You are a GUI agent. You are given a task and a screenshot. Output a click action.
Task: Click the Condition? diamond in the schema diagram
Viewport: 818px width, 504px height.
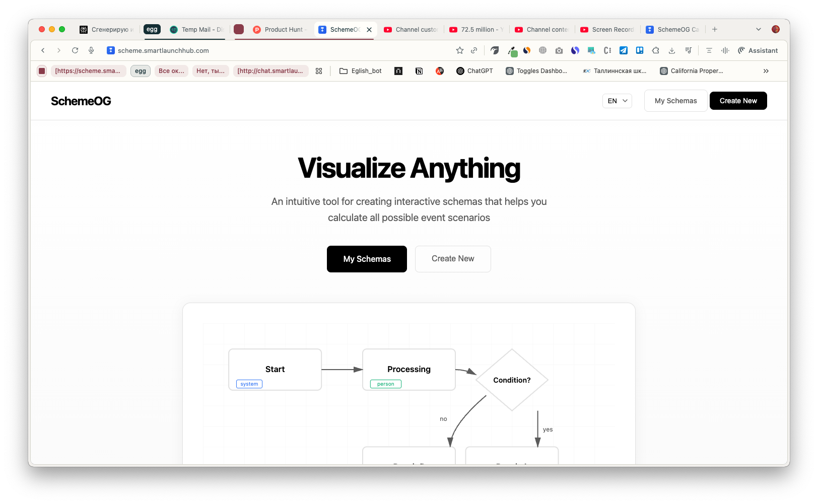coord(512,380)
